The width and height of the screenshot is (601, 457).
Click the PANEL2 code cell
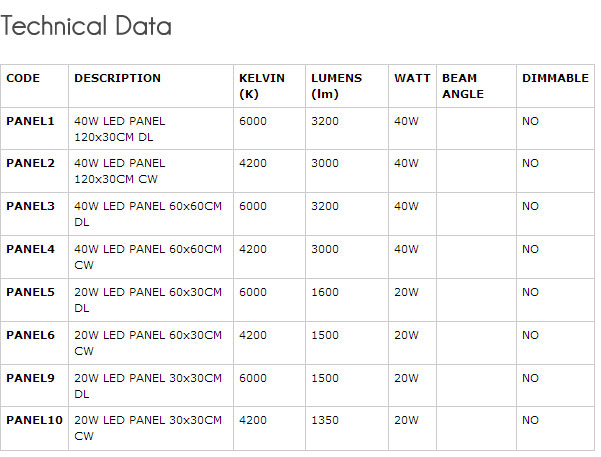coord(30,163)
